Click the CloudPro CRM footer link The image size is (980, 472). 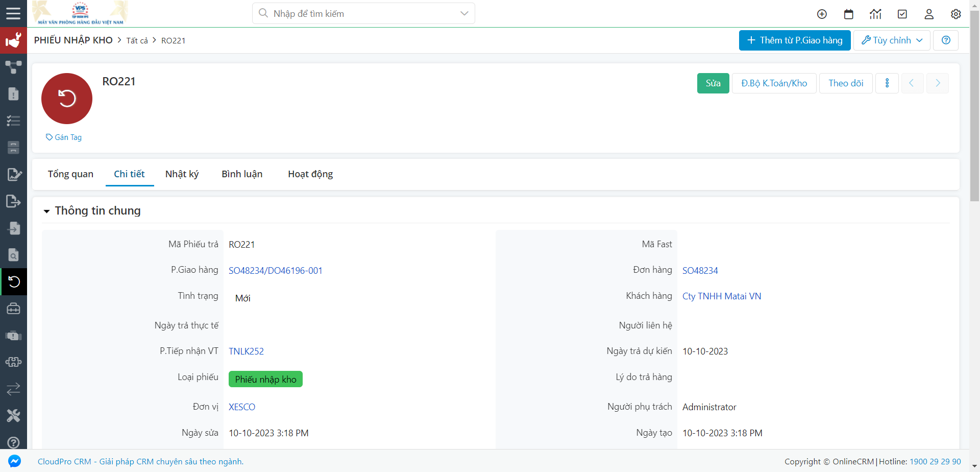140,462
